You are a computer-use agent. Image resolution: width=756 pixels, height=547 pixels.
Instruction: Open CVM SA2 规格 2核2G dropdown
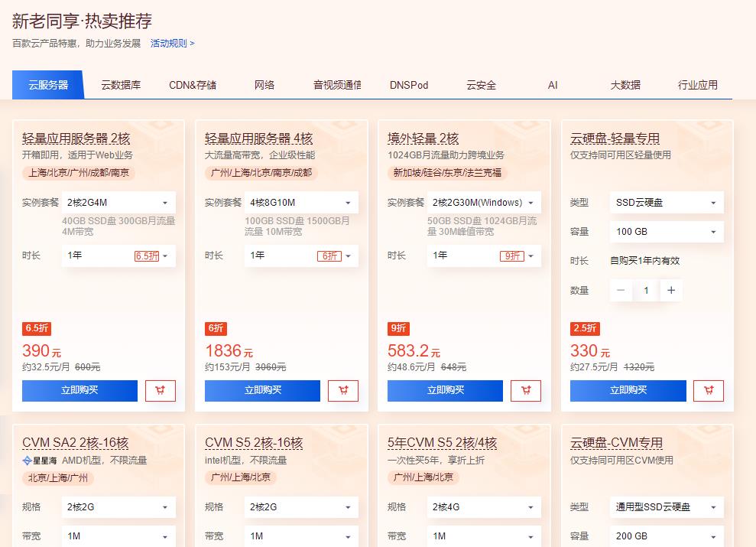pyautogui.click(x=118, y=507)
